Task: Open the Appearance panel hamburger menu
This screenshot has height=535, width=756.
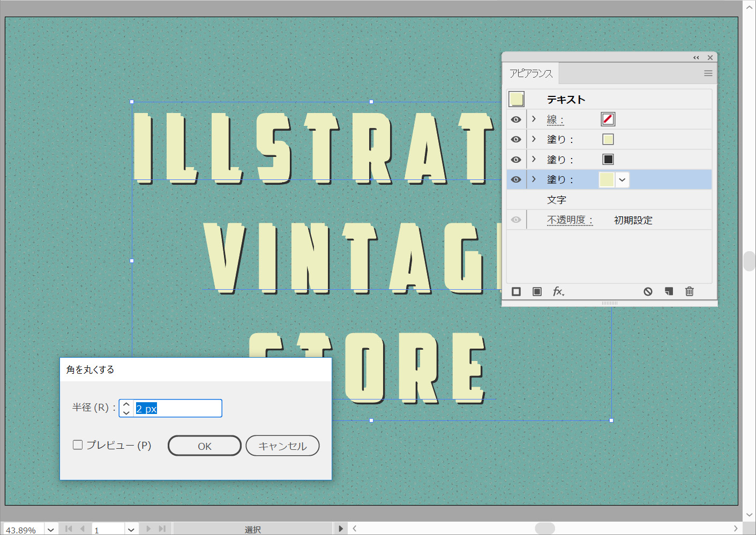Action: click(708, 73)
